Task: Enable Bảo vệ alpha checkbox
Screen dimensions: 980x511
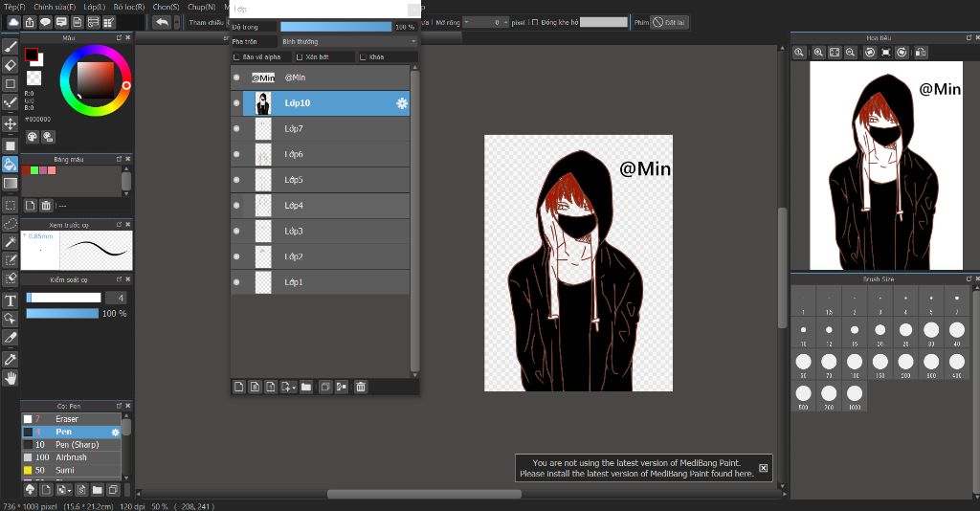Action: [236, 57]
